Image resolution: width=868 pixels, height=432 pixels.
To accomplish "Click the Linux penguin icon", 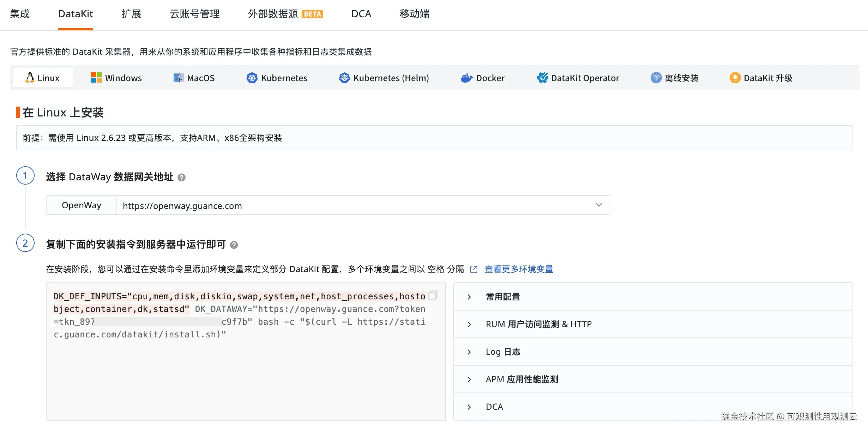I will (x=30, y=78).
